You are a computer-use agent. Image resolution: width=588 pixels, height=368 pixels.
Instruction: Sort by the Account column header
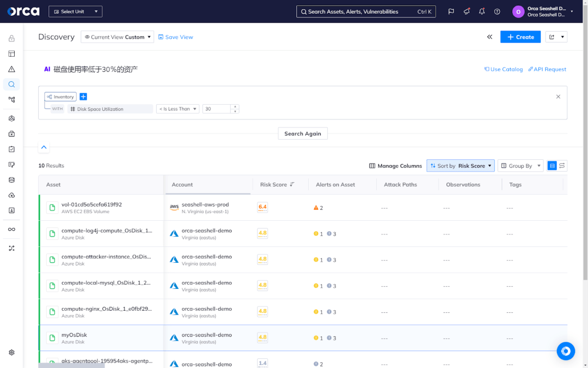click(x=182, y=185)
